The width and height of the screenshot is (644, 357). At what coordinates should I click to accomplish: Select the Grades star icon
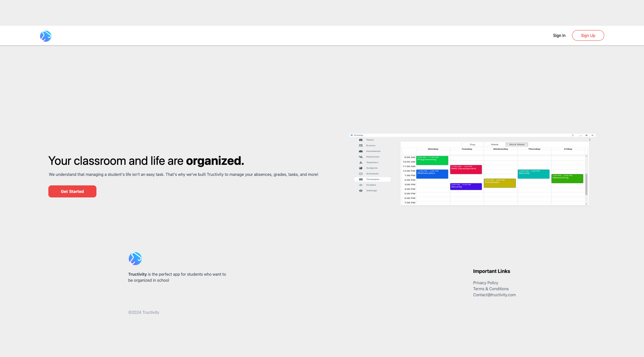click(x=361, y=185)
